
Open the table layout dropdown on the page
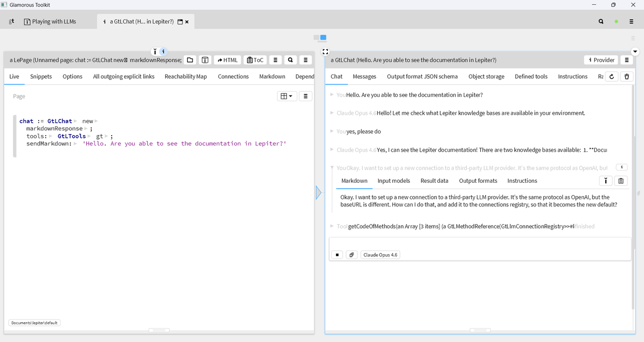(287, 96)
